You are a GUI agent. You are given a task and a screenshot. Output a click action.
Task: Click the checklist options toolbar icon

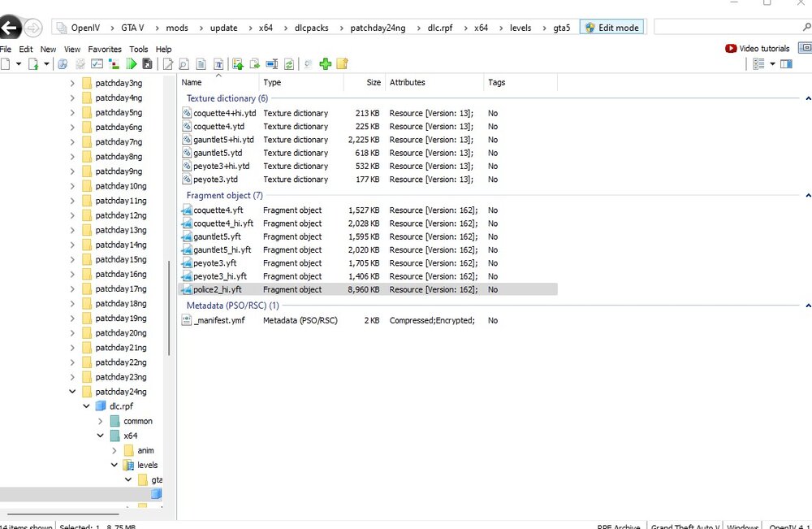pyautogui.click(x=97, y=63)
